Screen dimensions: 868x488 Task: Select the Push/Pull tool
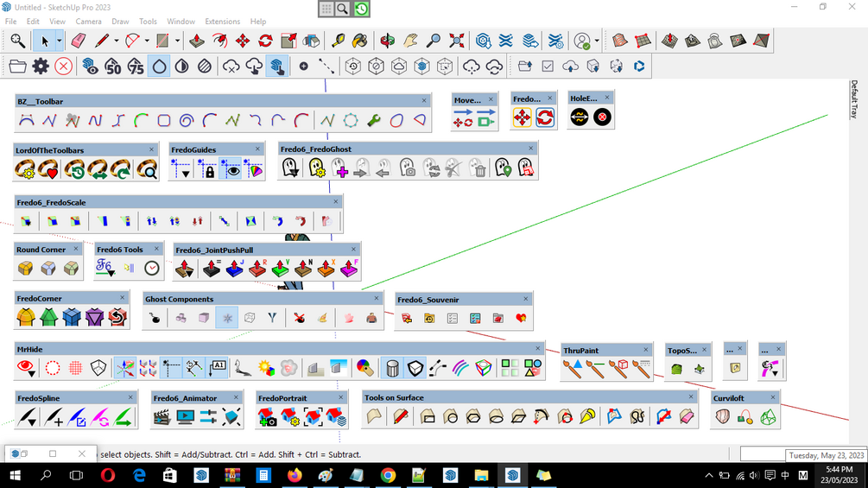(197, 41)
